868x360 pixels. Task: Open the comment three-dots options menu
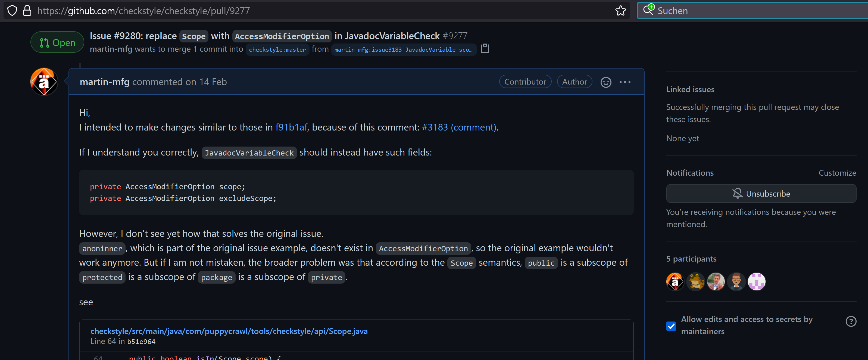coord(625,82)
